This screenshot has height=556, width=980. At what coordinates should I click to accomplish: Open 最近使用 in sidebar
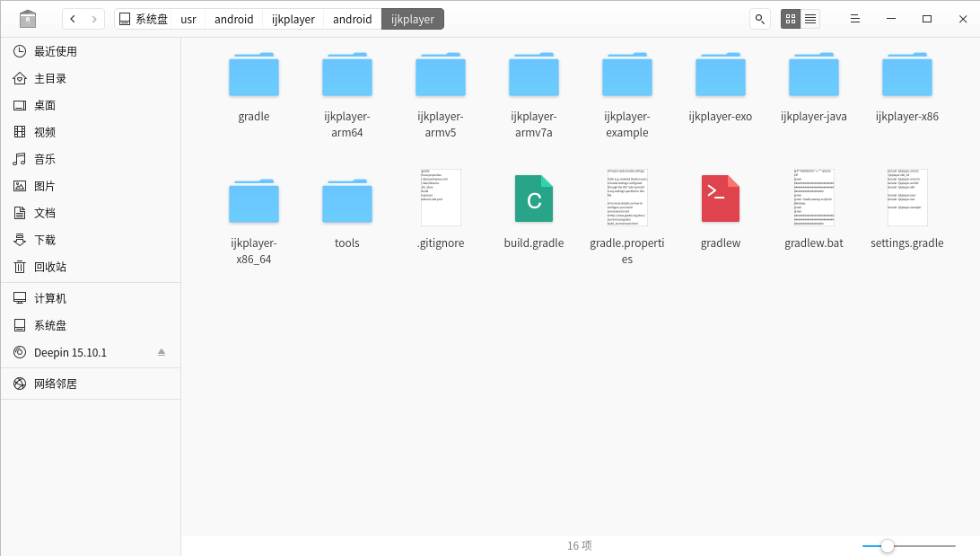coord(91,51)
